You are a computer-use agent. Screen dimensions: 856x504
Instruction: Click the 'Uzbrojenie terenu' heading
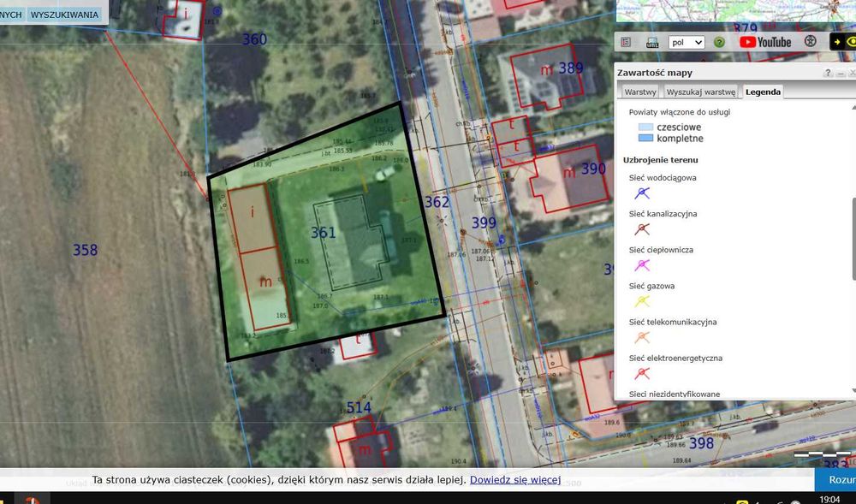[660, 160]
